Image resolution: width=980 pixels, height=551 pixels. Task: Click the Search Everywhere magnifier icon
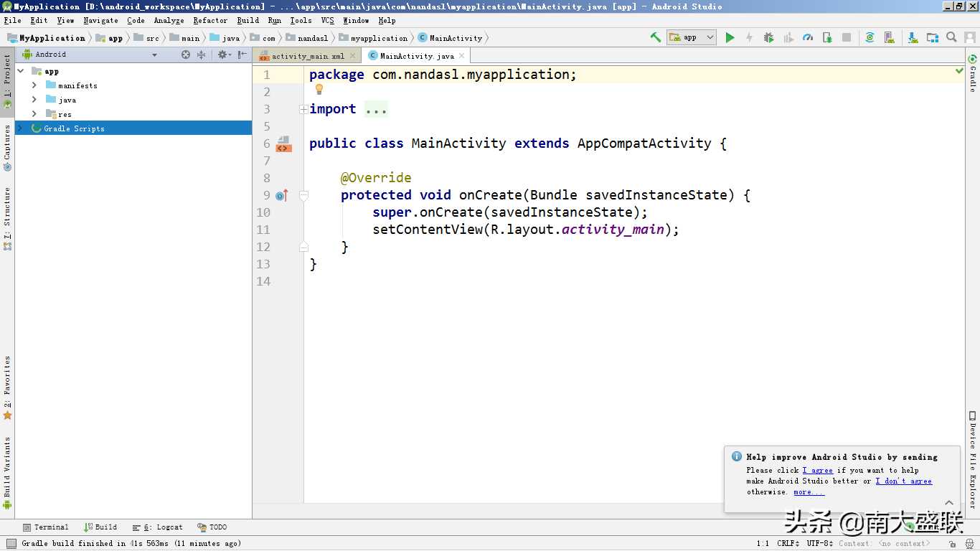click(x=951, y=37)
